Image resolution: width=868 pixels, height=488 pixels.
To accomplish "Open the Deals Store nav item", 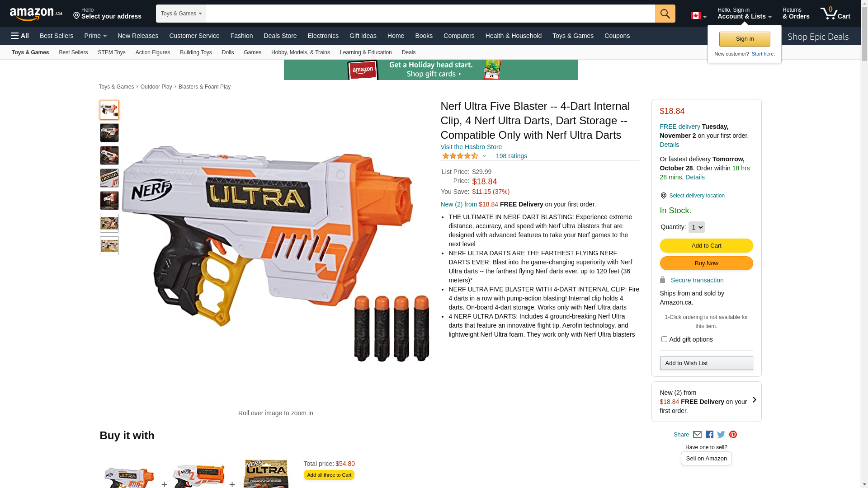I will [x=280, y=36].
